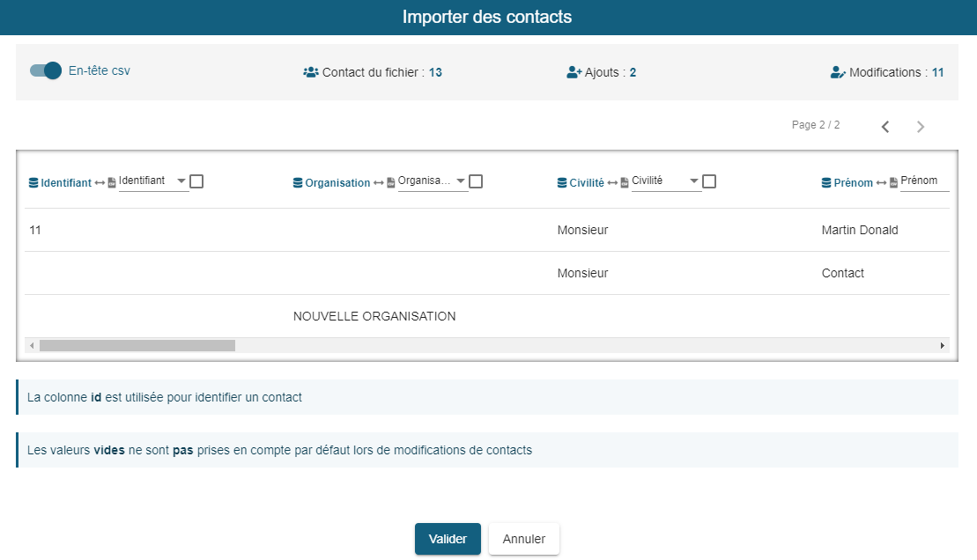Click database icon beside Prénom header
The image size is (977, 560).
pos(826,183)
